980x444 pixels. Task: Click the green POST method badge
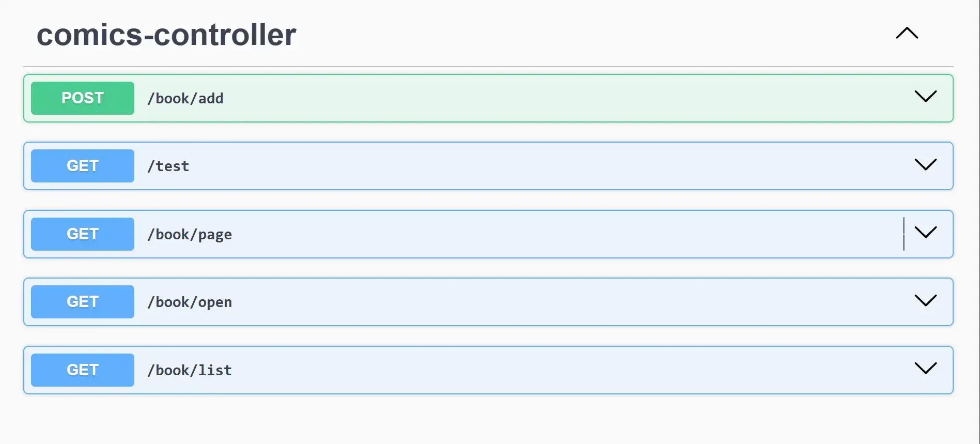(83, 98)
